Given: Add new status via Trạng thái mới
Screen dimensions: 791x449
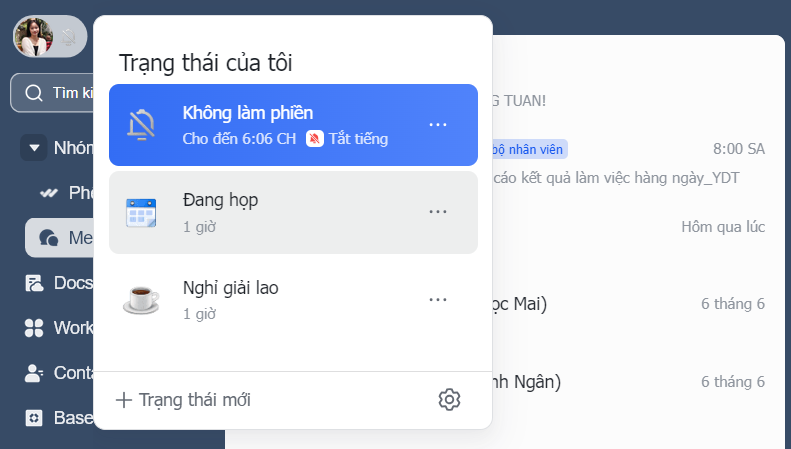Looking at the screenshot, I should [183, 400].
